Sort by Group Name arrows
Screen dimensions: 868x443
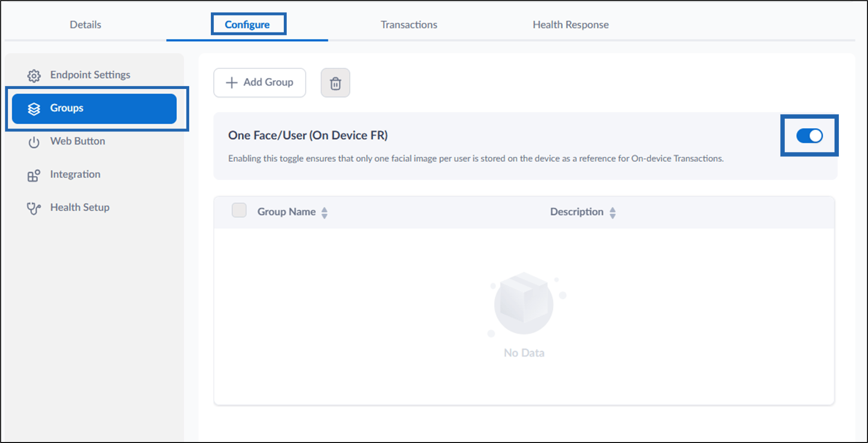coord(324,212)
